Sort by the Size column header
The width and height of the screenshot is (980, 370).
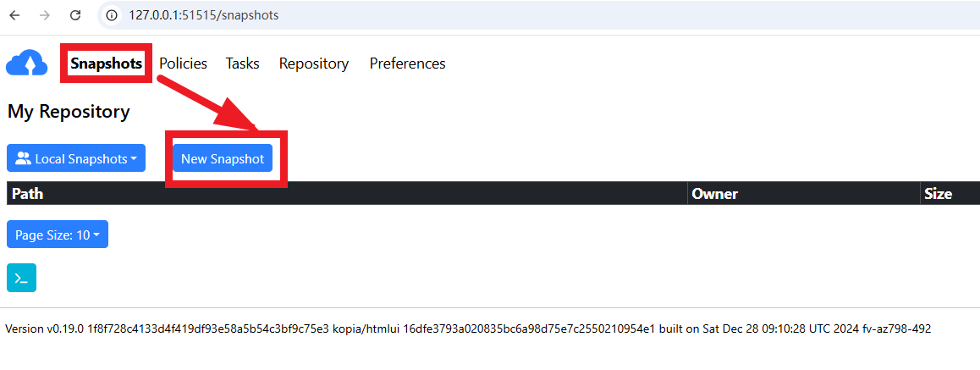(939, 194)
